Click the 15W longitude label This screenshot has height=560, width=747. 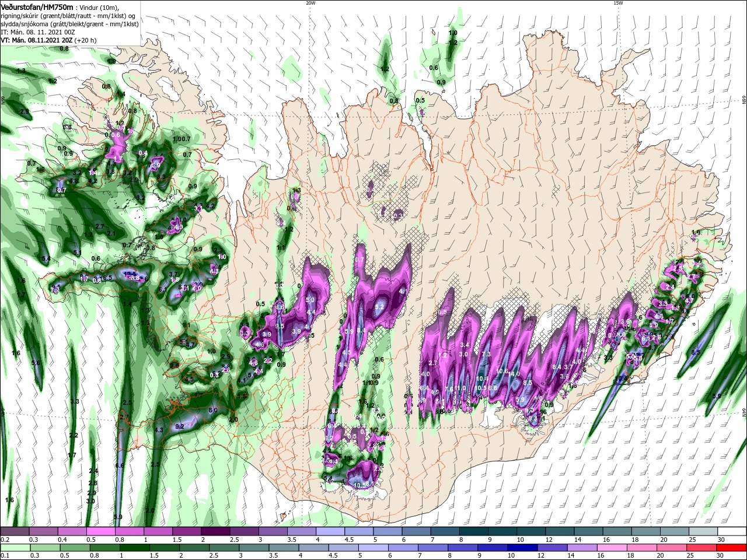pyautogui.click(x=617, y=3)
